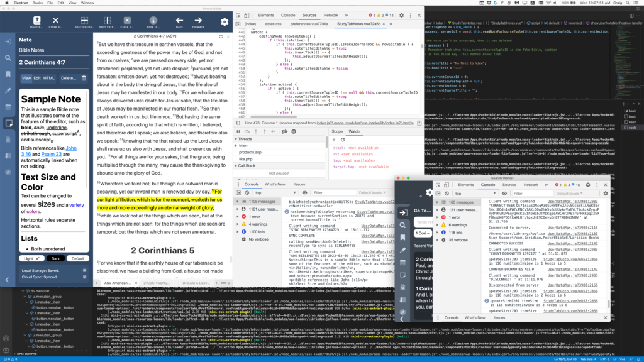Image resolution: width=644 pixels, height=362 pixels.
Task: Open the Window menu in the menu bar
Action: (87, 3)
